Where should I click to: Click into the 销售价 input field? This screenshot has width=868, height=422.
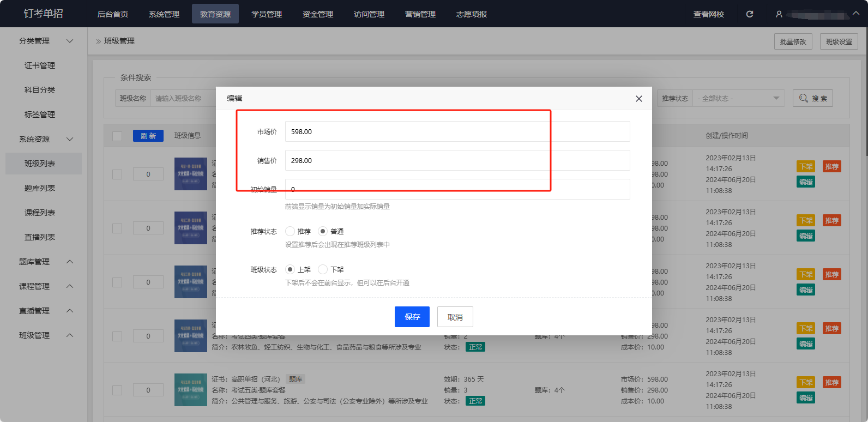click(x=457, y=160)
